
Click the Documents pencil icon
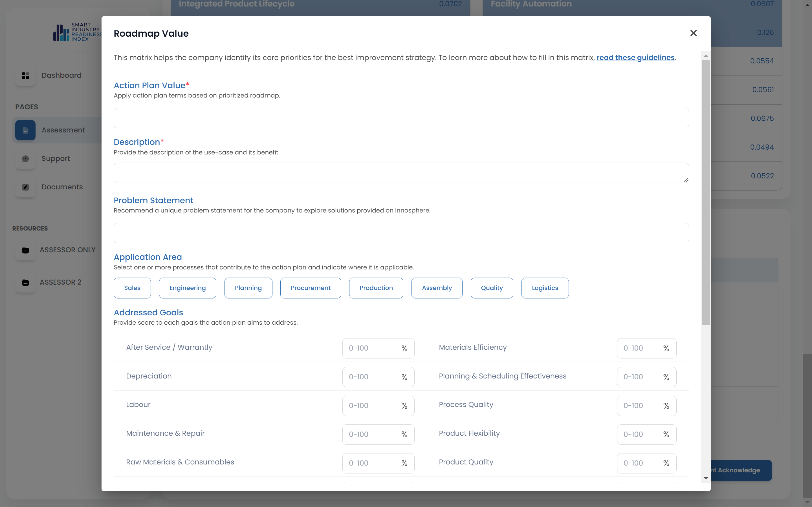25,187
